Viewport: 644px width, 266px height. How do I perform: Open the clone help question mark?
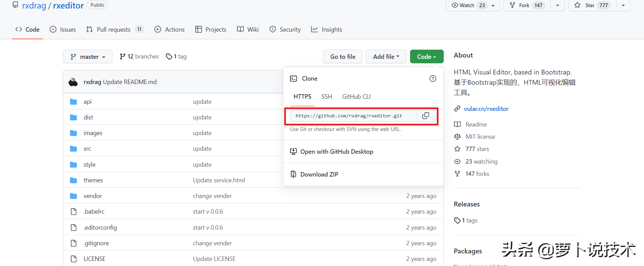(x=433, y=79)
